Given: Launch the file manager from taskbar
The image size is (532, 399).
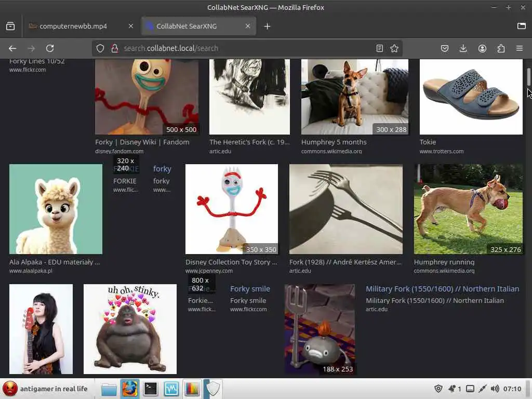Looking at the screenshot, I should coord(109,389).
